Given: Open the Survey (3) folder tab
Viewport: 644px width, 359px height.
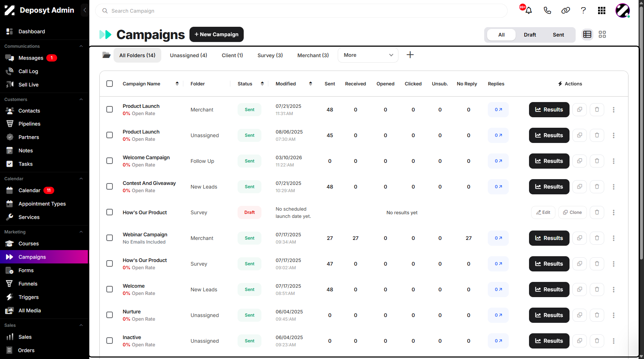Looking at the screenshot, I should [x=270, y=55].
